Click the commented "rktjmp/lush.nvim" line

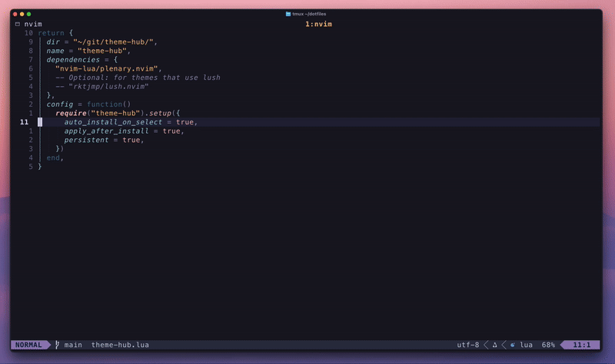102,86
